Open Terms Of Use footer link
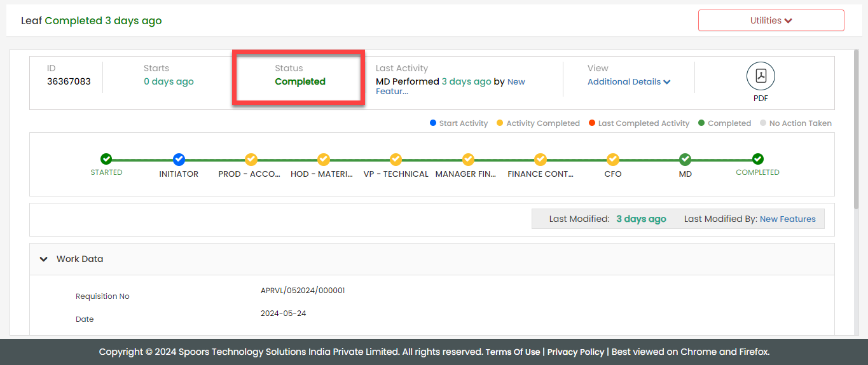This screenshot has width=868, height=365. point(513,352)
